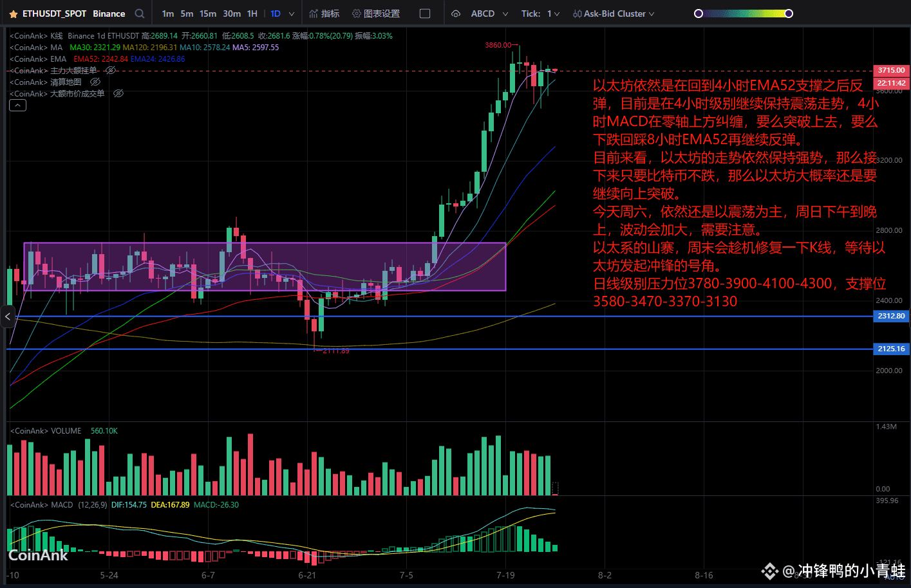Click the 清算地图 indicator name

pos(66,82)
